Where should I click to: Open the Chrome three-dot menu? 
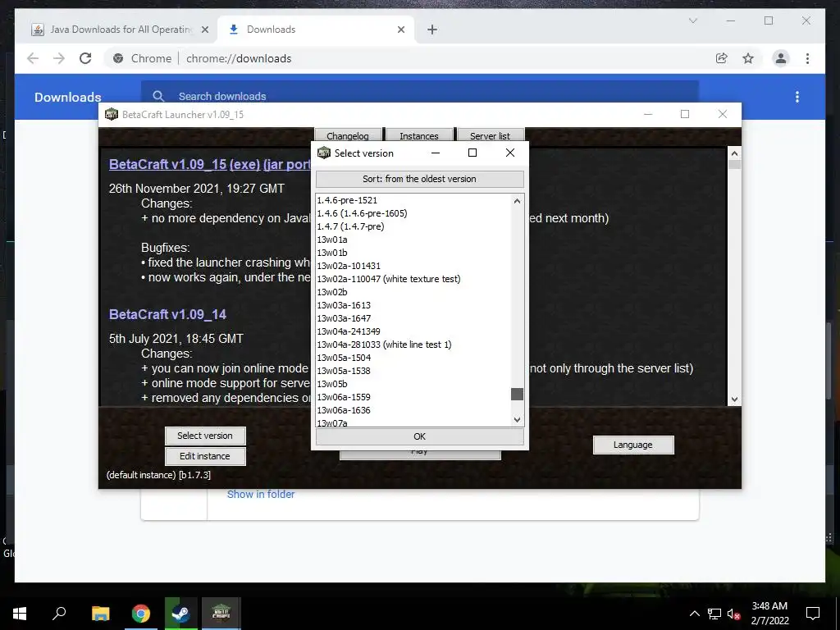(x=807, y=58)
